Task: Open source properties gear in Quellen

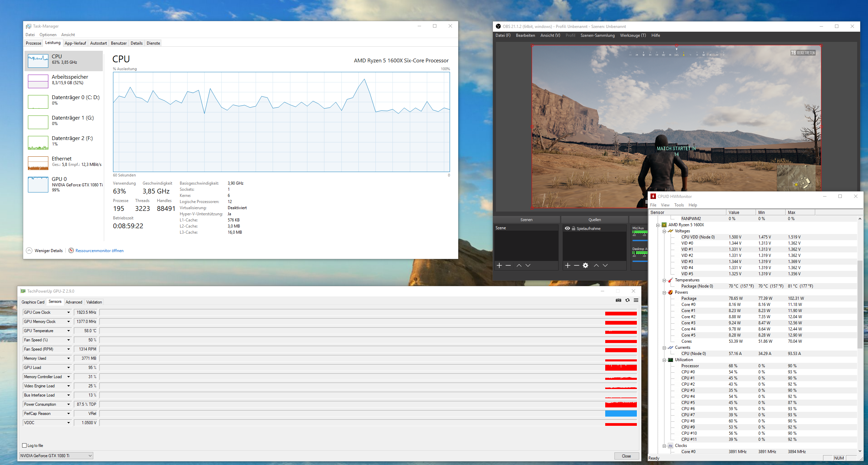Action: [x=585, y=265]
